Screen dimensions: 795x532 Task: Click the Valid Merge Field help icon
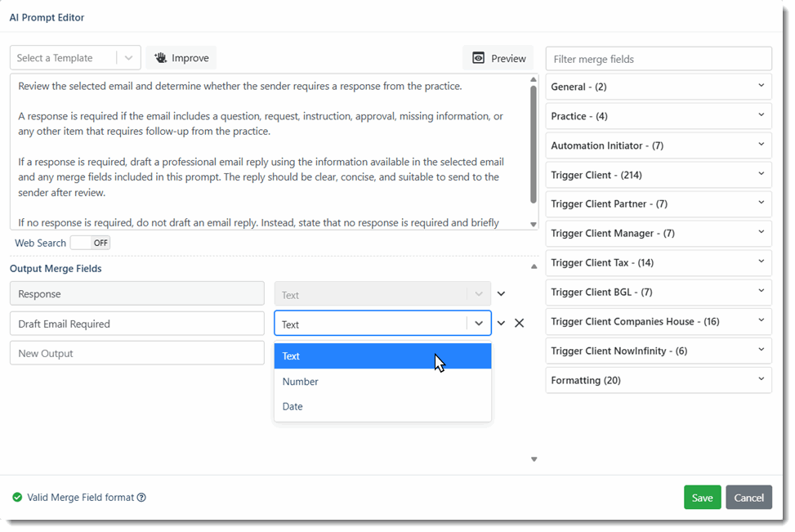coord(141,498)
